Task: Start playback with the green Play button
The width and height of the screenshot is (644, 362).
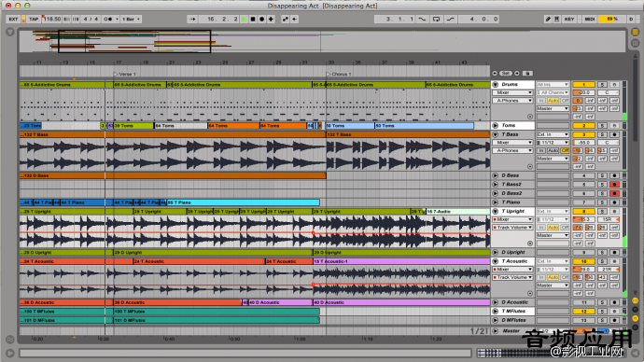Action: (244, 19)
